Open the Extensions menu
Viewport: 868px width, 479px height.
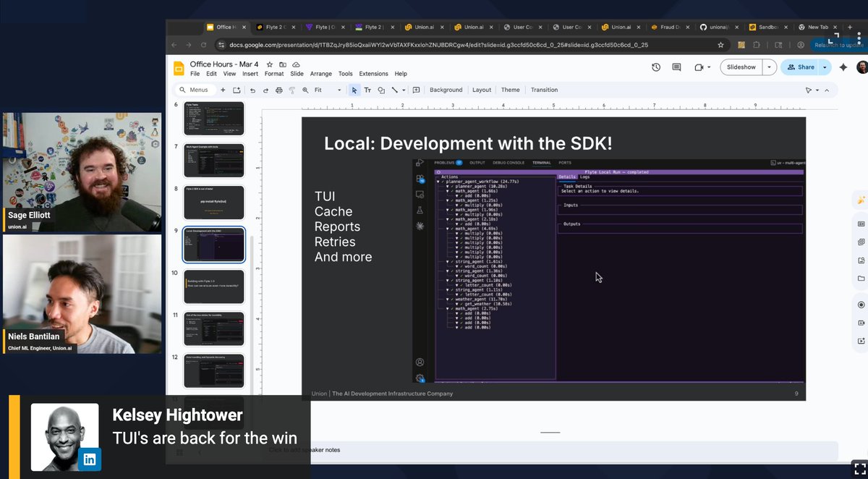coord(373,74)
